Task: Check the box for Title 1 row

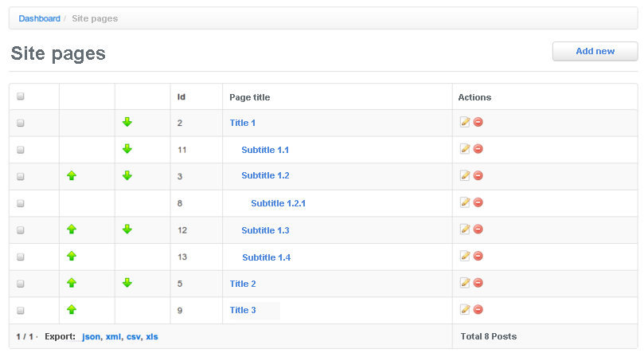Action: coord(21,123)
